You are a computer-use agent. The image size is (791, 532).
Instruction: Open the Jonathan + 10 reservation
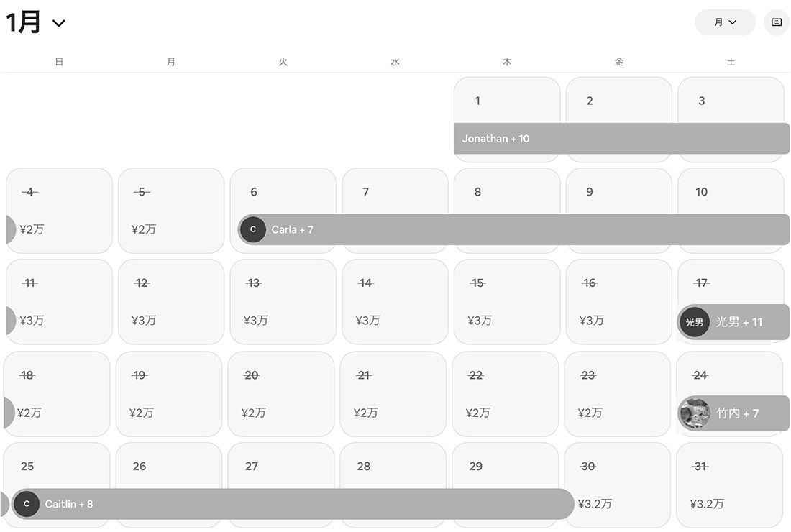621,138
